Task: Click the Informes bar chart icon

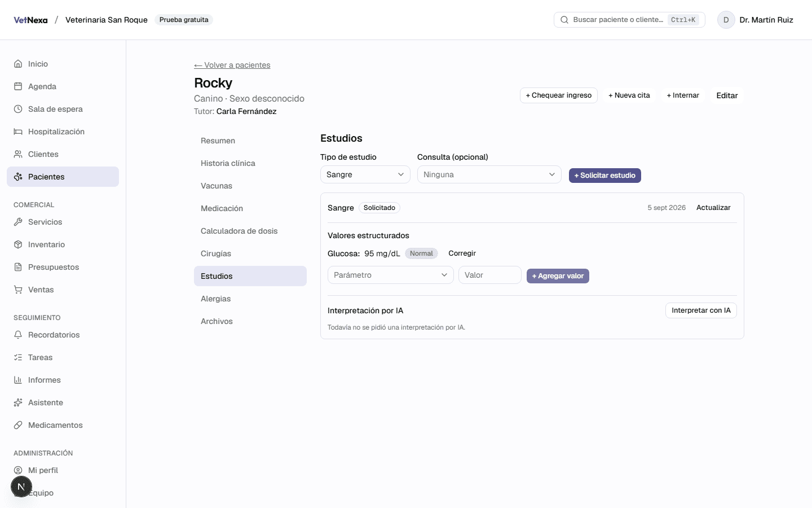Action: pos(18,380)
